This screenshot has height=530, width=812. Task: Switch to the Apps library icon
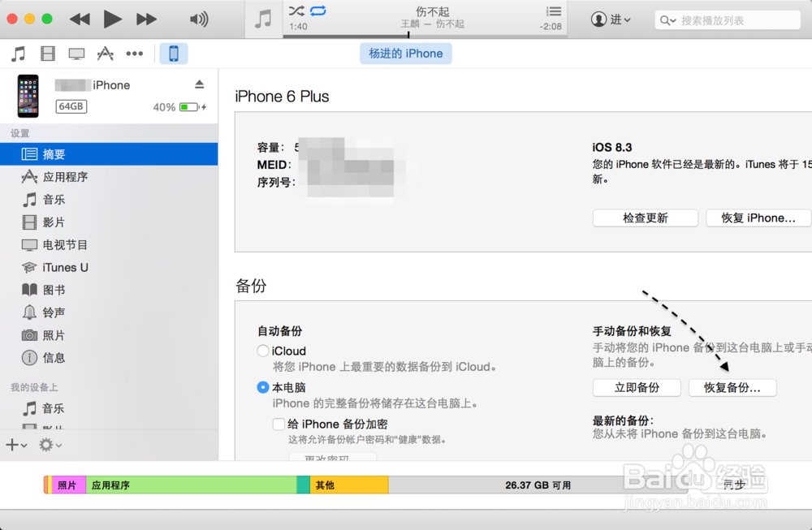[x=105, y=54]
